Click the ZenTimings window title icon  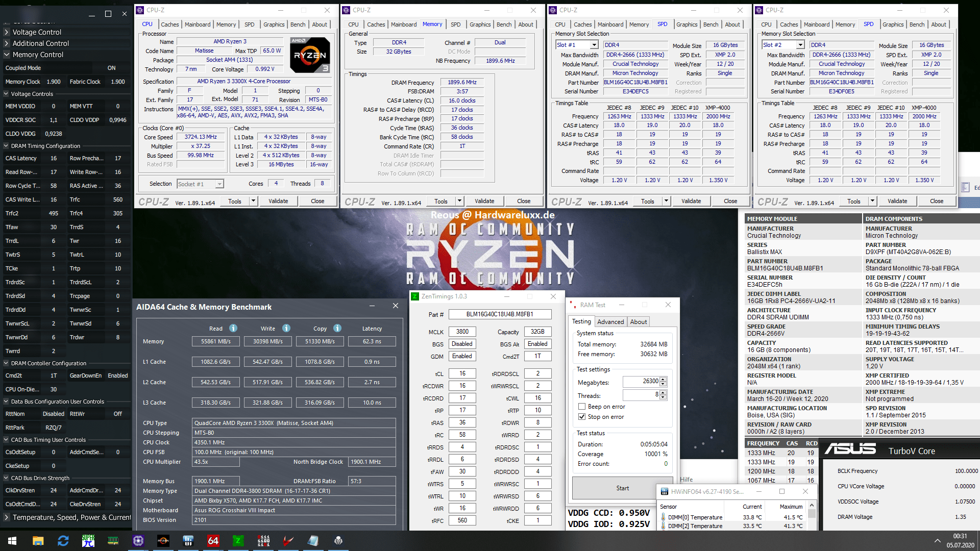(x=415, y=296)
